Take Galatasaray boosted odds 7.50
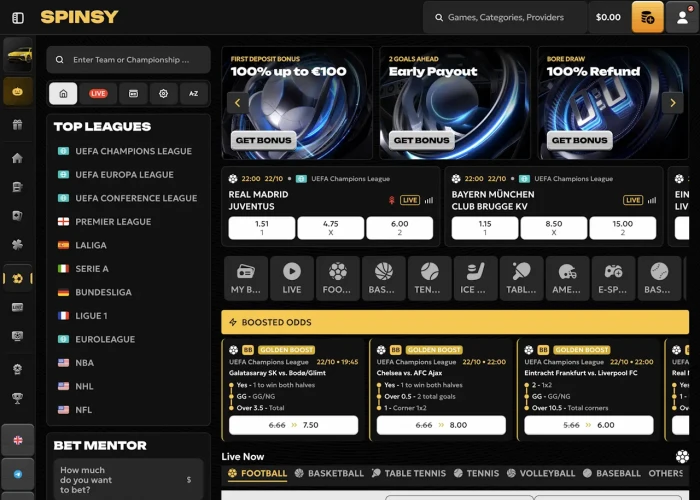 293,425
